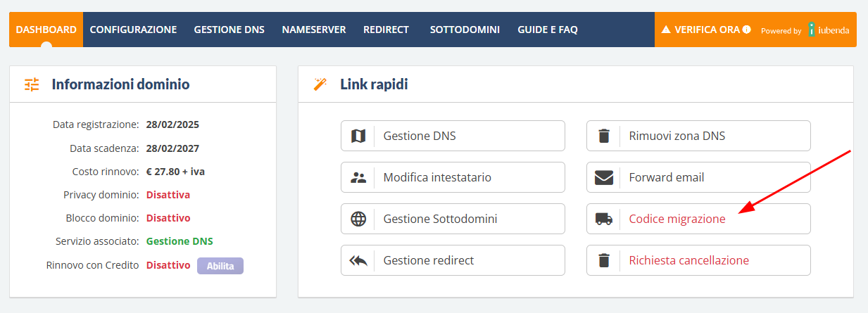868x313 pixels.
Task: Switch to the Nameserver tab
Action: point(313,30)
